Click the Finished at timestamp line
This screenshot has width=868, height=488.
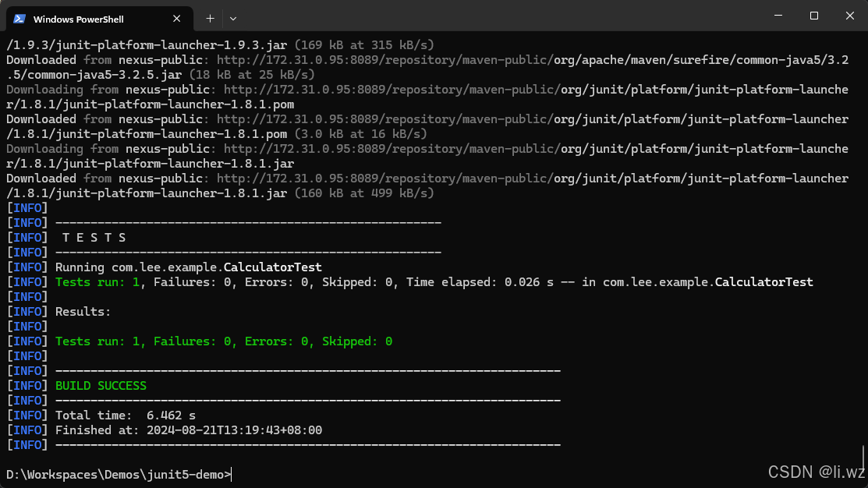click(x=188, y=430)
